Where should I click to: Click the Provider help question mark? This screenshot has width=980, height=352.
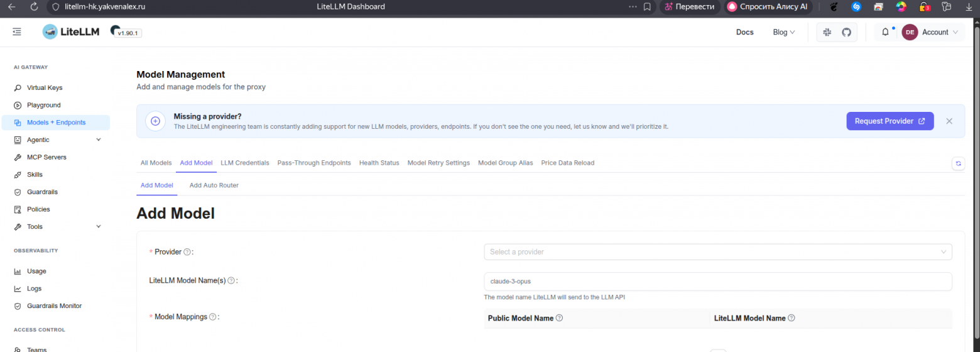(187, 252)
